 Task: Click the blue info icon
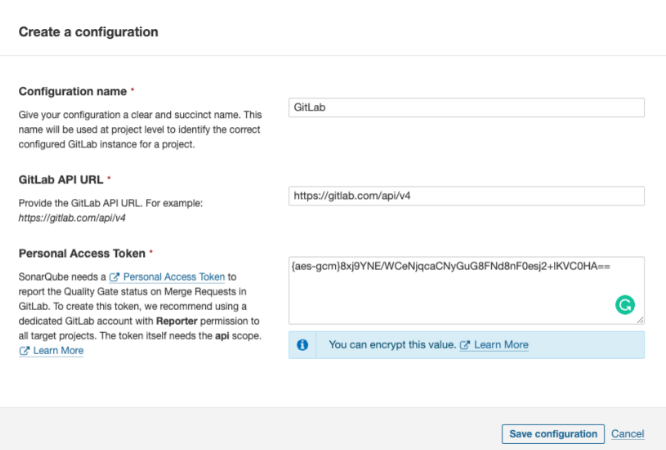pos(302,345)
